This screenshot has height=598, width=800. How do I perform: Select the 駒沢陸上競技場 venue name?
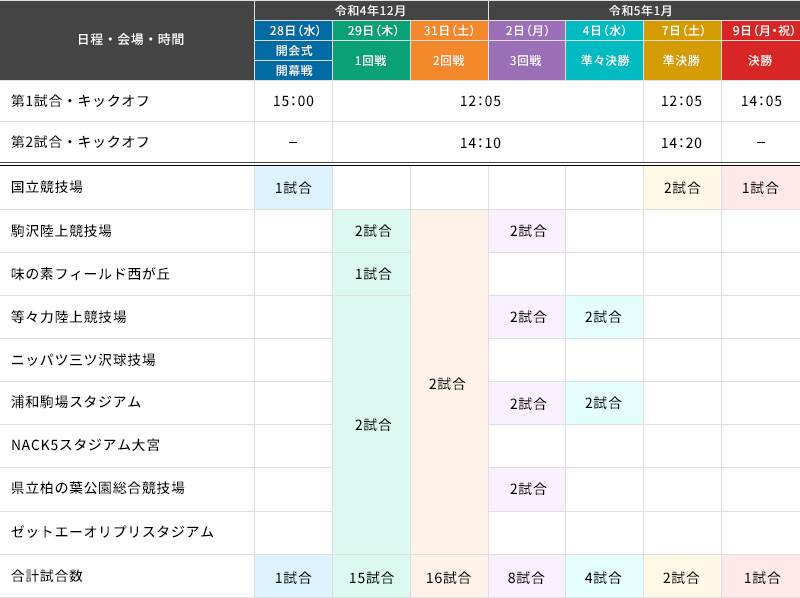coord(61,231)
